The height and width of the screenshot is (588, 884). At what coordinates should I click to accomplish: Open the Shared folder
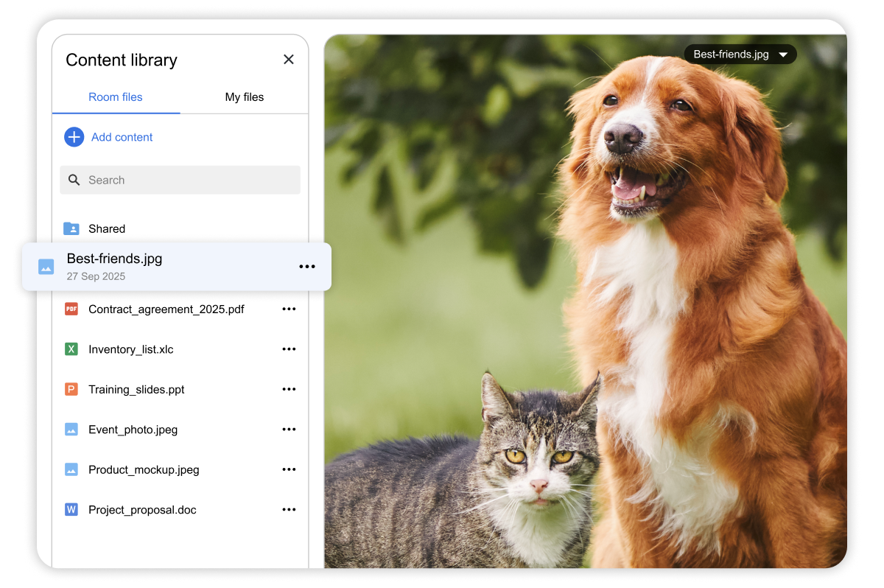click(x=107, y=228)
